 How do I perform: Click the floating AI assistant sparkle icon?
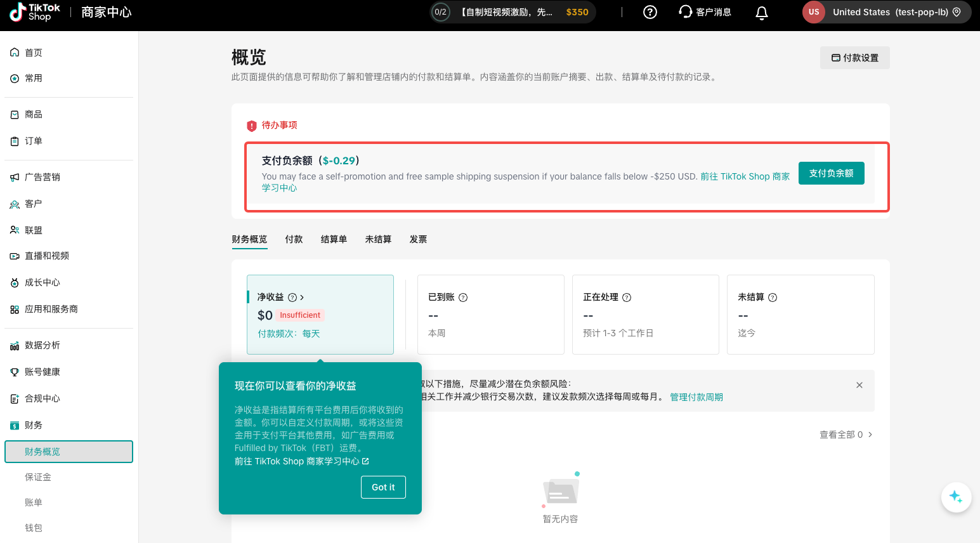click(956, 497)
